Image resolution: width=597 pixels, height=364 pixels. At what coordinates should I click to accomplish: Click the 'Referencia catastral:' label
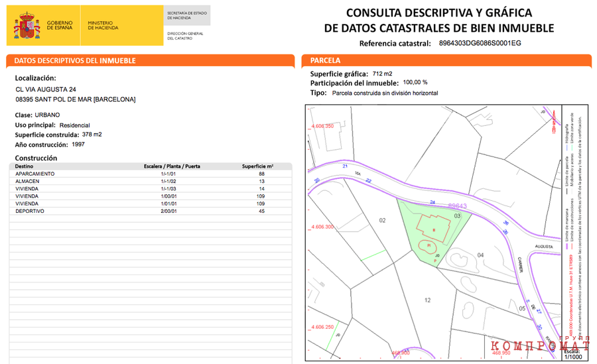(x=395, y=43)
